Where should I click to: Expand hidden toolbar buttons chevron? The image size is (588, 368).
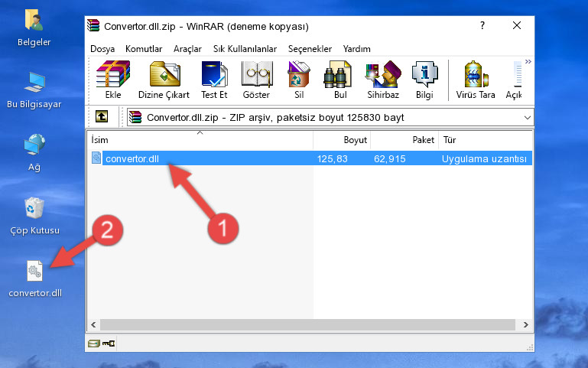528,62
